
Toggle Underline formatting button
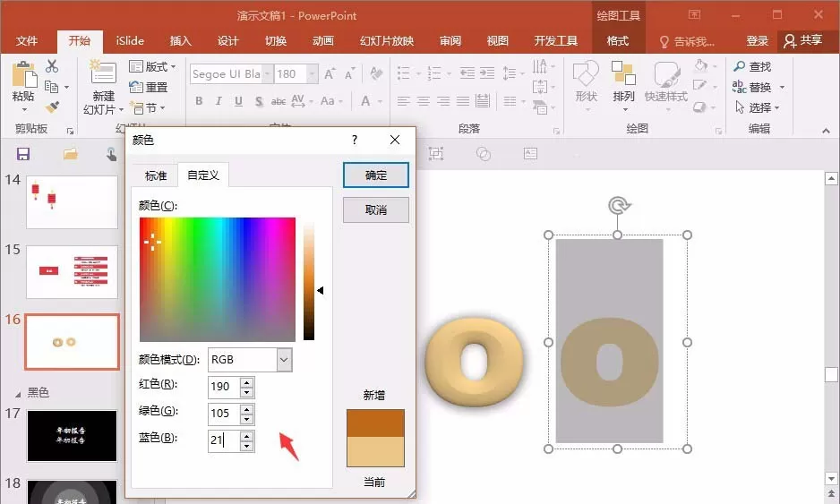[238, 100]
